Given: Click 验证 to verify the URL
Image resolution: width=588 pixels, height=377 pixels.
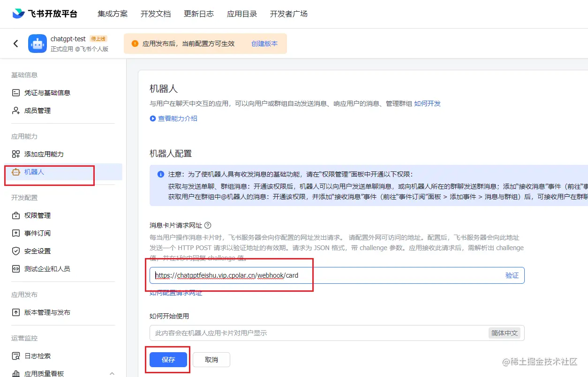Looking at the screenshot, I should click(512, 275).
